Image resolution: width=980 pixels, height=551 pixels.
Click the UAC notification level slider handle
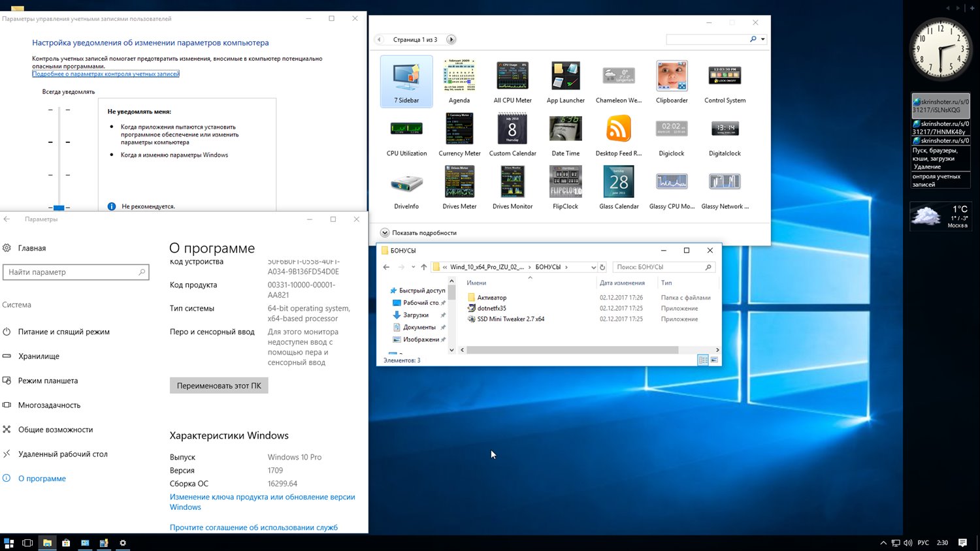[x=59, y=208]
